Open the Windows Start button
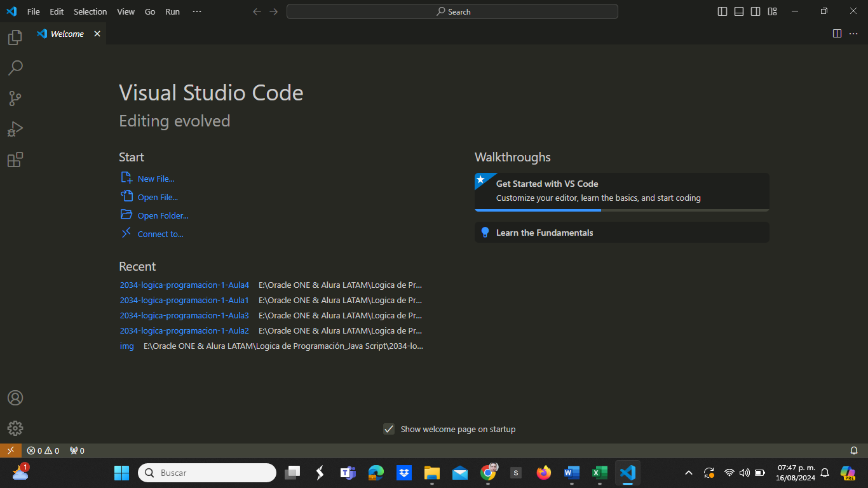Viewport: 868px width, 488px height. pyautogui.click(x=121, y=473)
